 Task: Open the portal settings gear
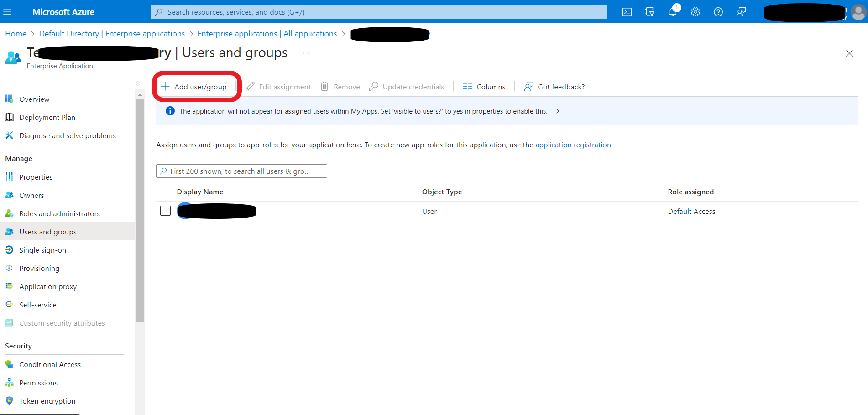coord(695,12)
